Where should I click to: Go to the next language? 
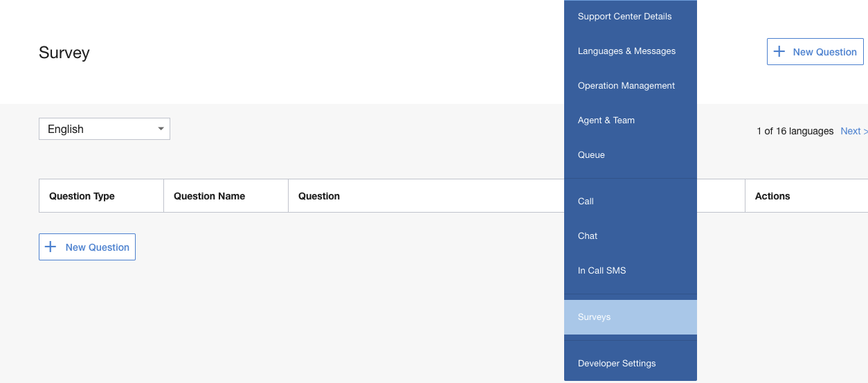(x=853, y=131)
